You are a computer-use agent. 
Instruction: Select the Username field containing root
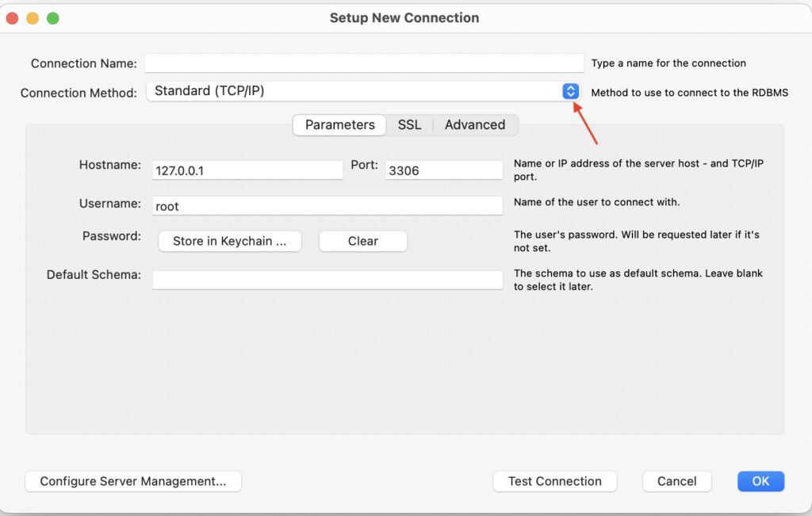(x=327, y=205)
